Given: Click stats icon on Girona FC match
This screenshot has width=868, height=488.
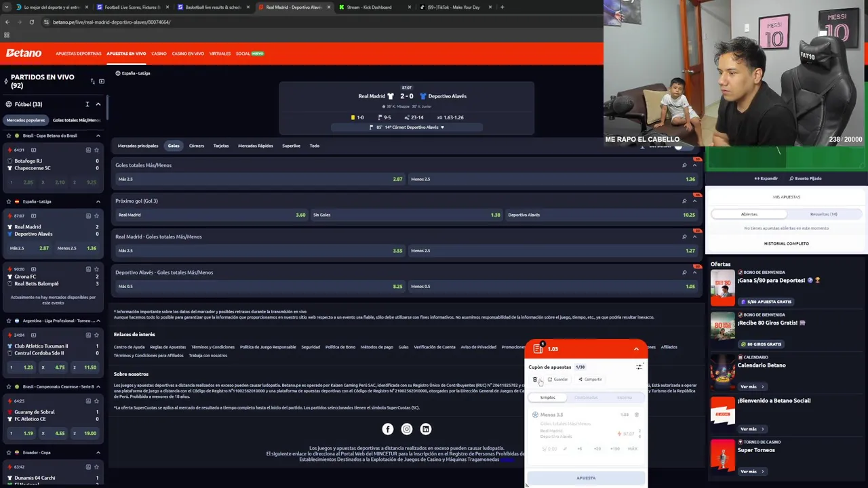Looking at the screenshot, I should point(88,269).
